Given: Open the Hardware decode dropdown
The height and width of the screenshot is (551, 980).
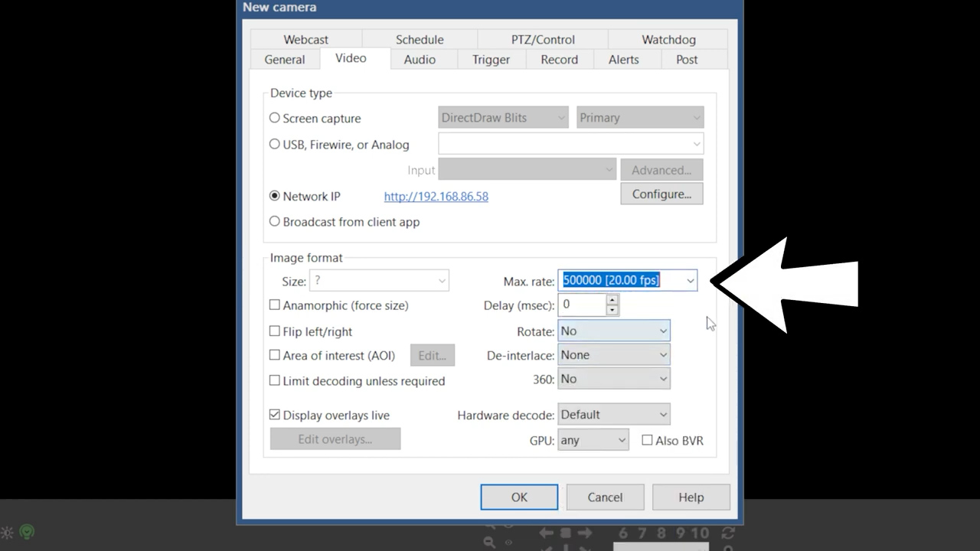Looking at the screenshot, I should [663, 415].
